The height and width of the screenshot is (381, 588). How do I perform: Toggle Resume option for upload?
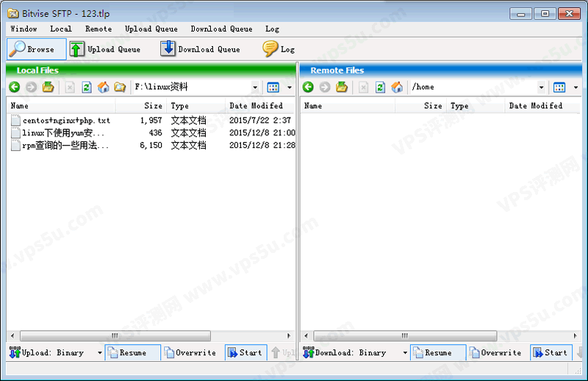tap(133, 352)
